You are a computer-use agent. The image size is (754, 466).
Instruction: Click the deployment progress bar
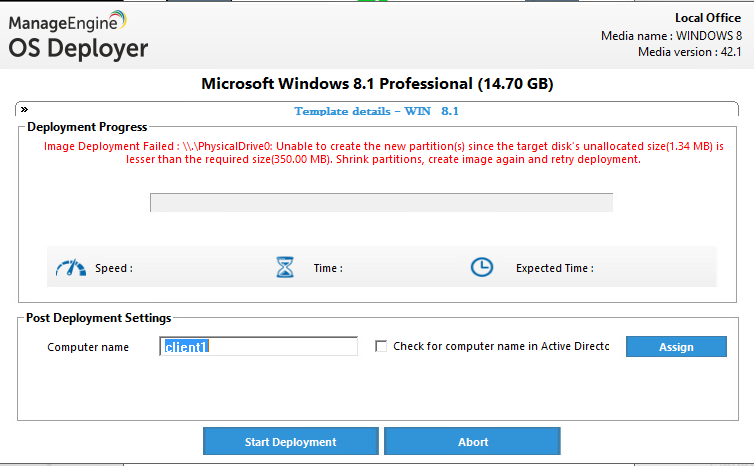click(x=381, y=202)
